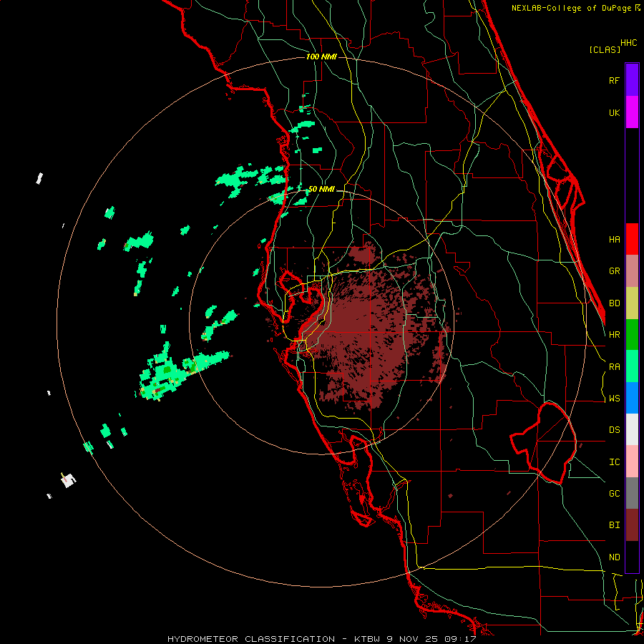Screen dimensions: 644x644
Task: Click the RF legend label
Action: coord(614,80)
